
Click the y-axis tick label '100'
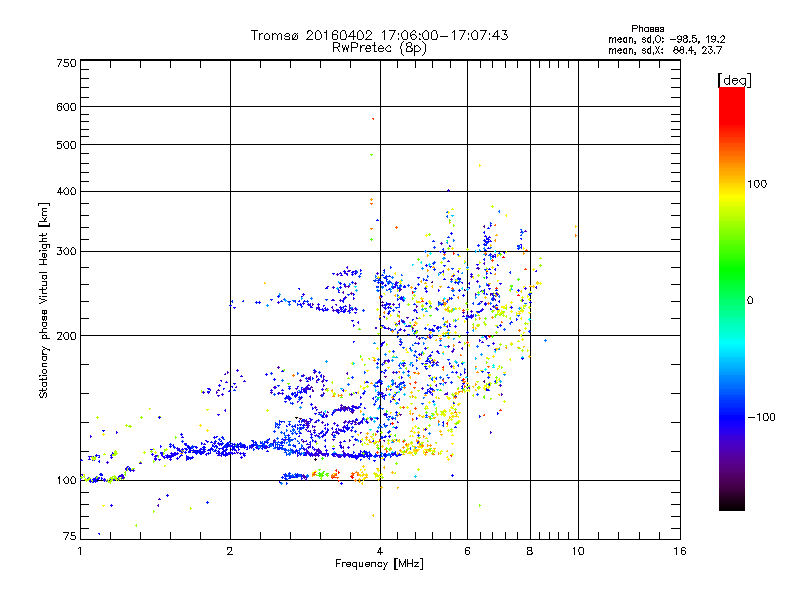pyautogui.click(x=66, y=481)
